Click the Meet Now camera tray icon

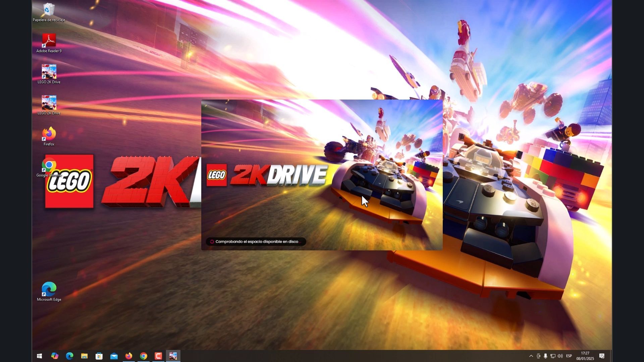coord(538,356)
